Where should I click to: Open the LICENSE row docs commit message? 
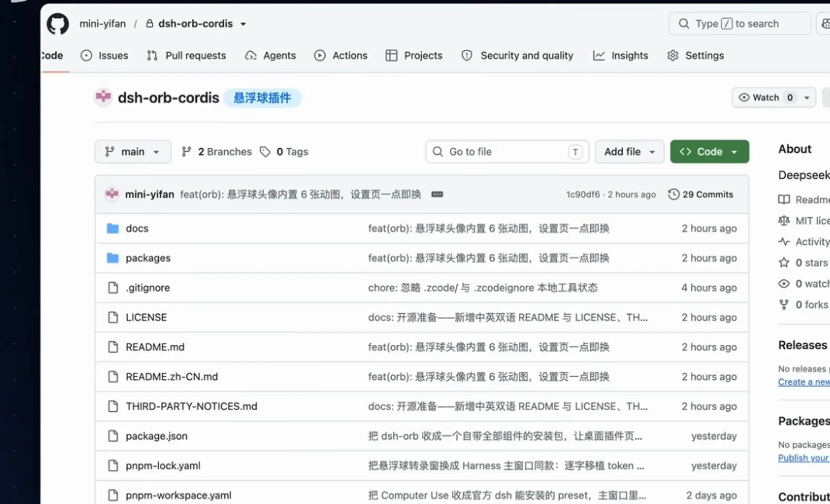508,317
